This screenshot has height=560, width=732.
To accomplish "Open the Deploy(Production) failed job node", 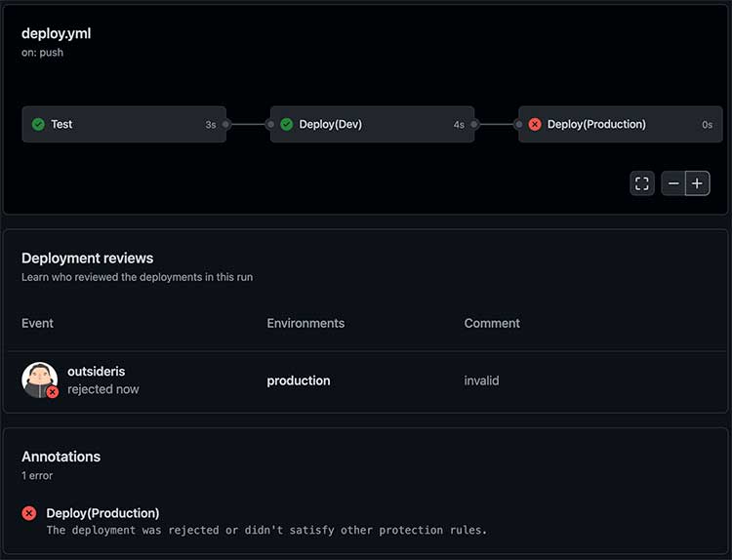I will (x=621, y=124).
